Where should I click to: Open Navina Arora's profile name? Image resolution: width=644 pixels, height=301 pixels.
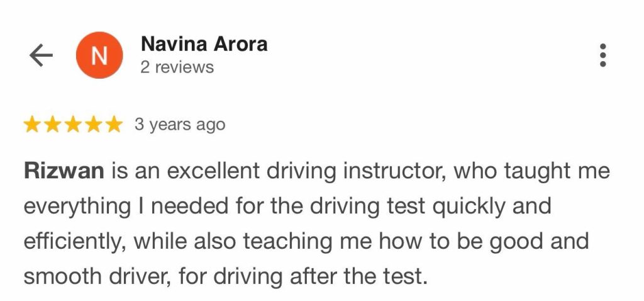[x=204, y=44]
